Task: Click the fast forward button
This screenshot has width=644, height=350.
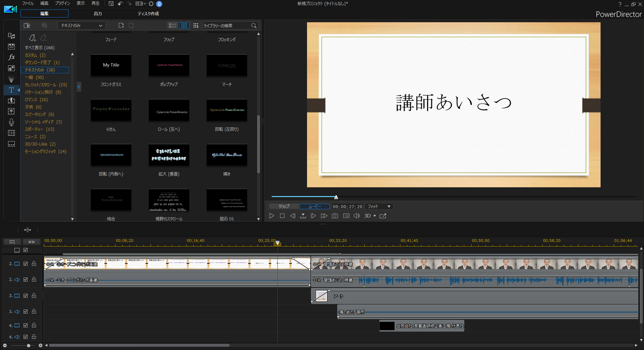Action: point(324,216)
